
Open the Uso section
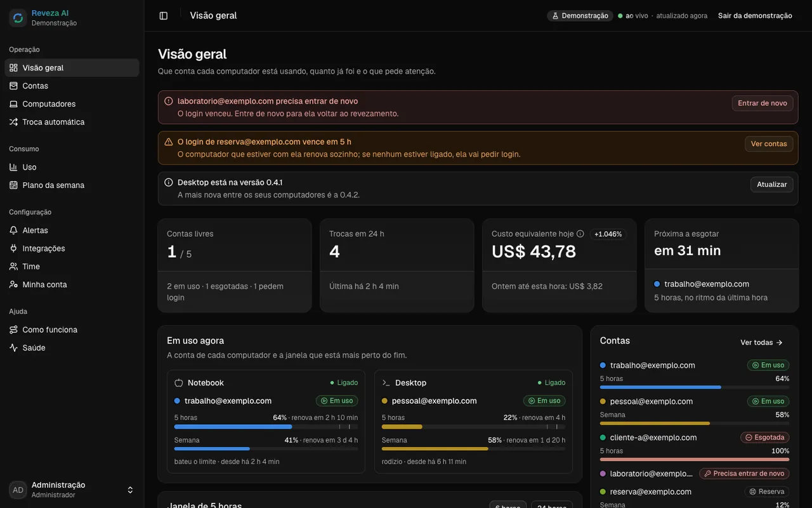(72, 167)
